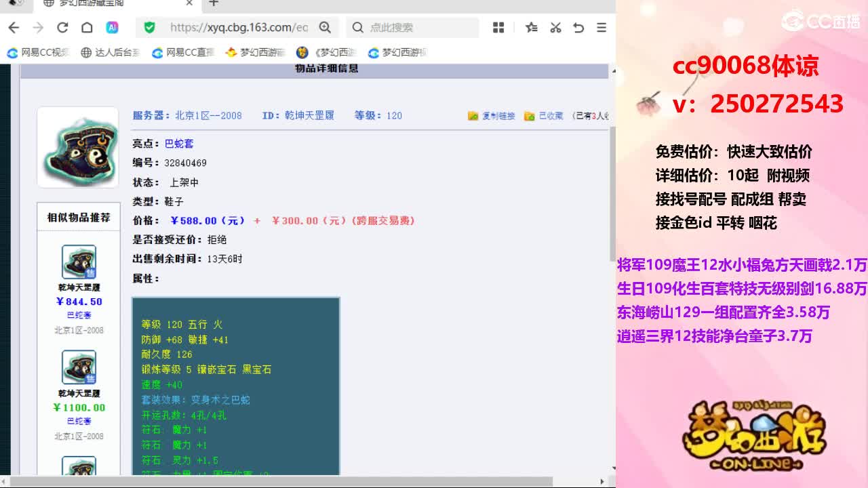Click the favorites star list icon
868x488 pixels.
point(532,27)
